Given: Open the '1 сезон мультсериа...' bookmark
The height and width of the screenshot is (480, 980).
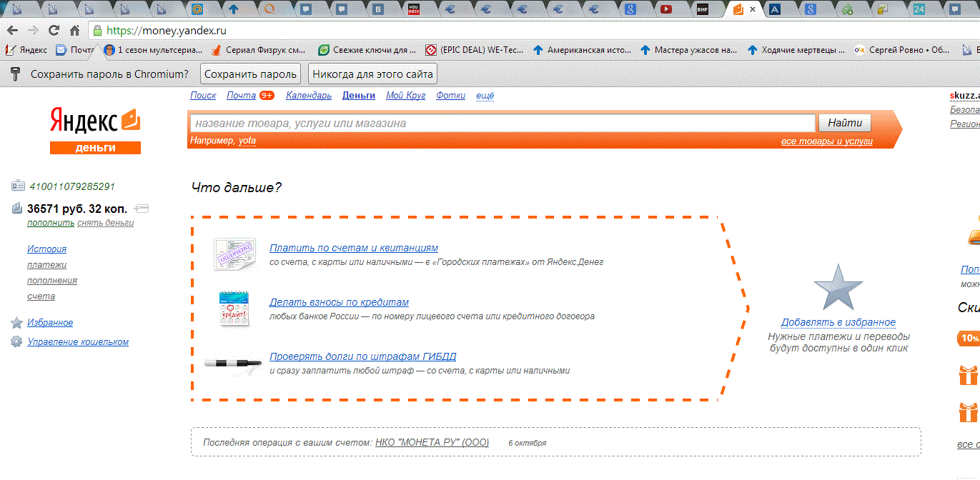Looking at the screenshot, I should pos(154,50).
